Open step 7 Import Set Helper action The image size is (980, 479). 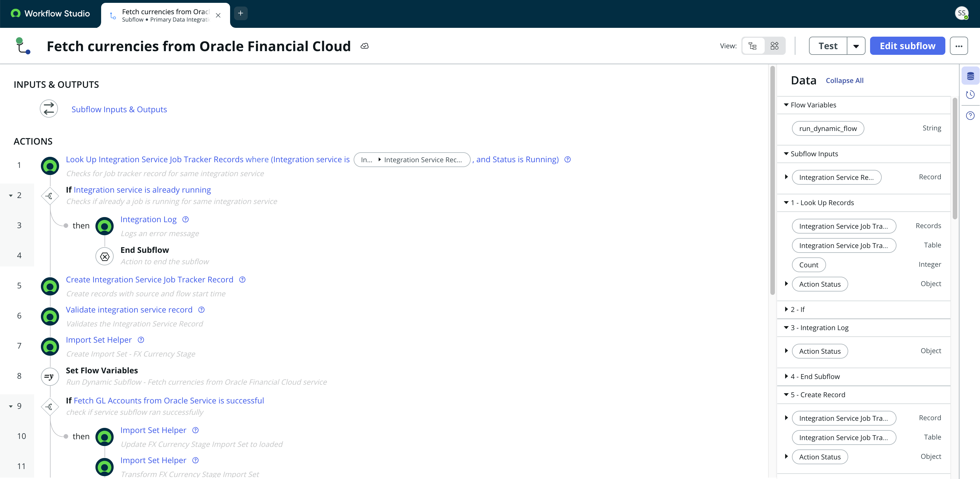tap(99, 340)
